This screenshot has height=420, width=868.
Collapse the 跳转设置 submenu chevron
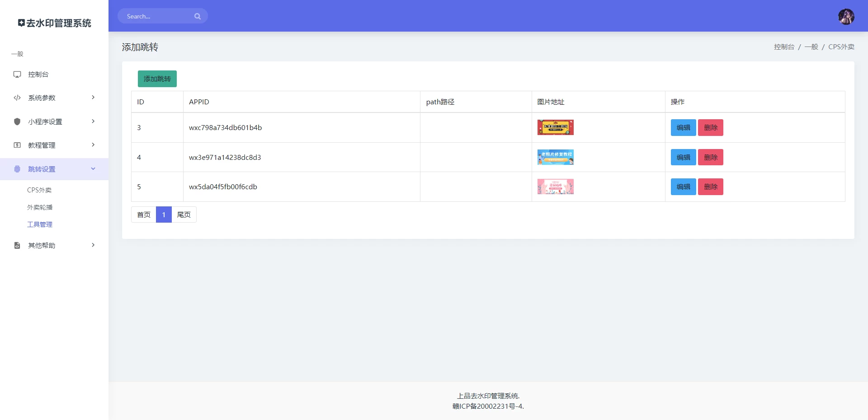(93, 169)
